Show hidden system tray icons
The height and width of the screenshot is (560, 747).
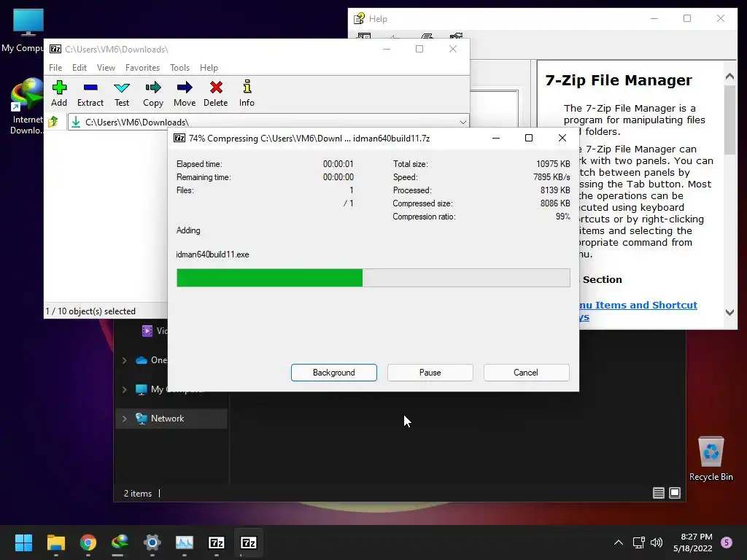(619, 542)
